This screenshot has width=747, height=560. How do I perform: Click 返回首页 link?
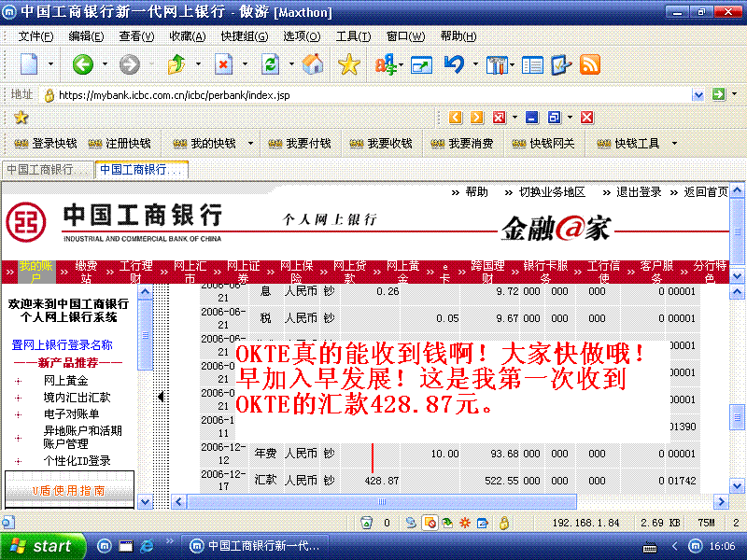tap(706, 192)
